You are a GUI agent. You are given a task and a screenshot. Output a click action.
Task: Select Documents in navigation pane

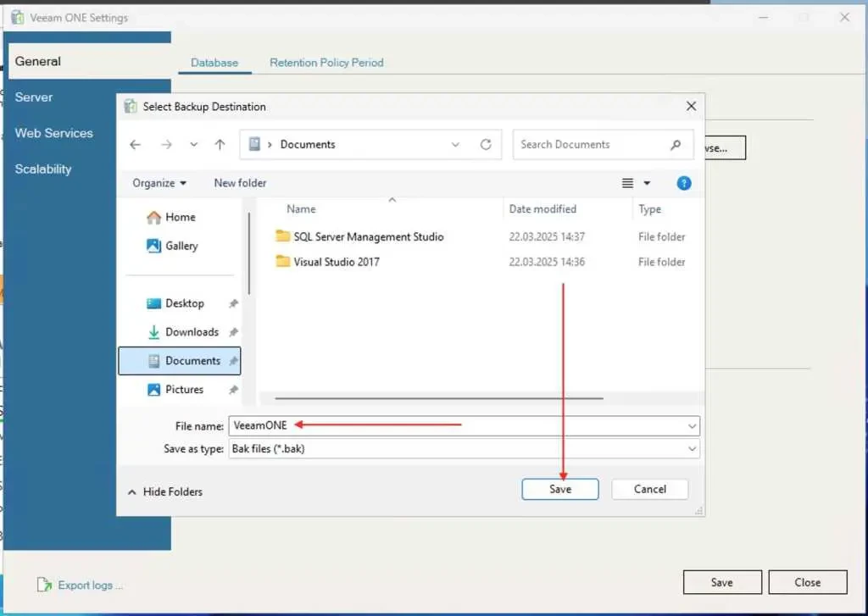pos(180,361)
